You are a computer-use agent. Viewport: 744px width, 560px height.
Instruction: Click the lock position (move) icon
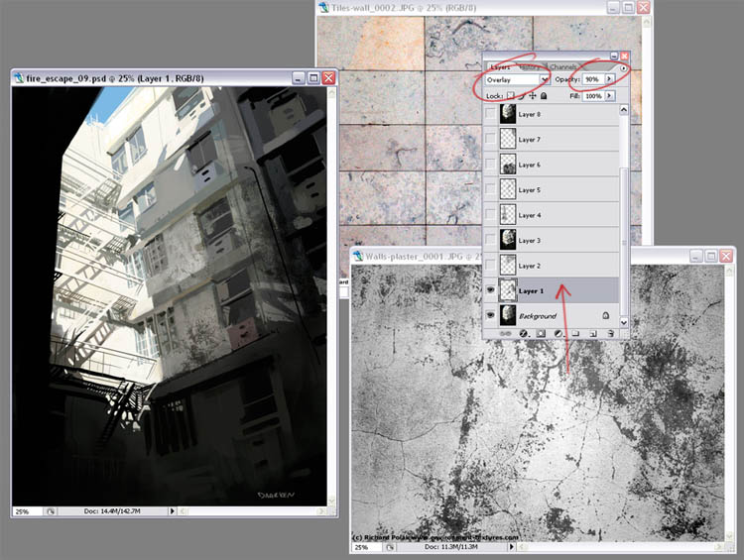click(533, 96)
